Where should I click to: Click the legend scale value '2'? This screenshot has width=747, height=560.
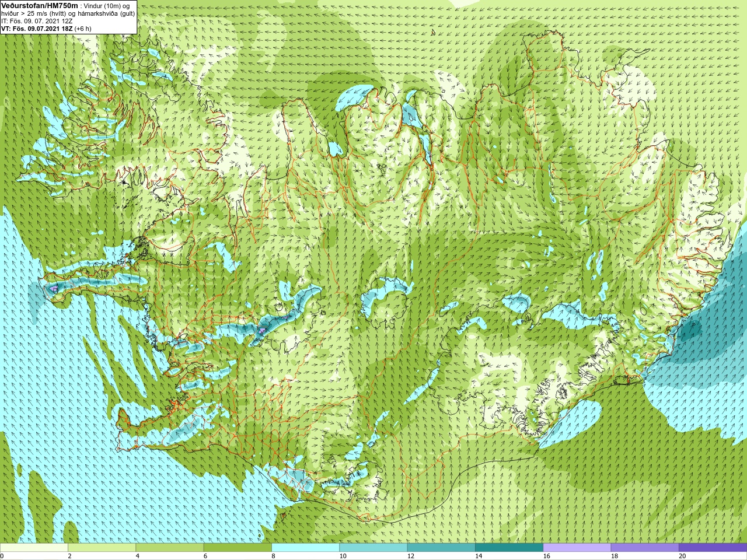pyautogui.click(x=69, y=556)
